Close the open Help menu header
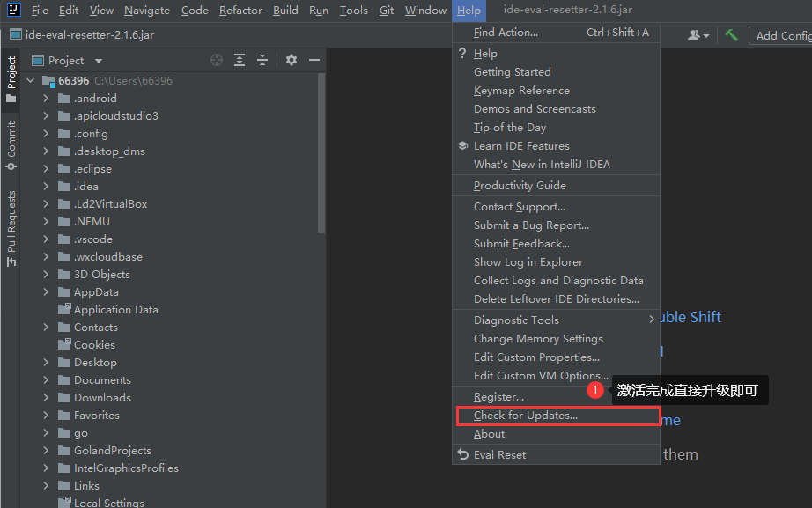The image size is (812, 508). 469,11
